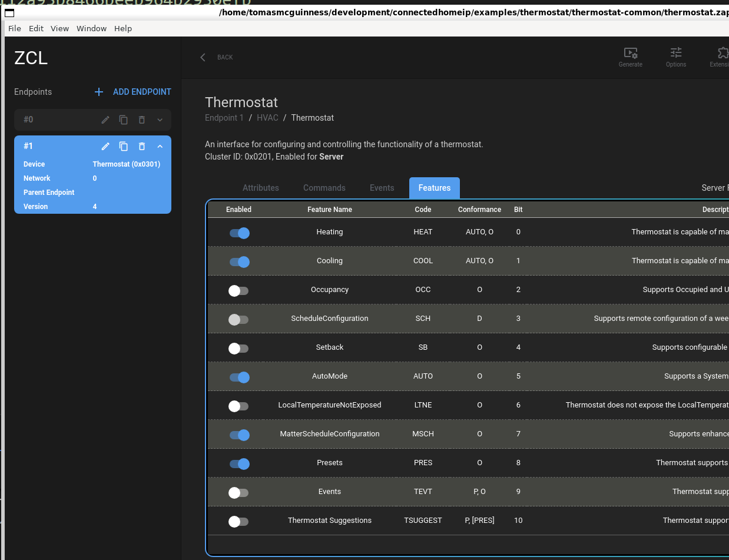Image resolution: width=729 pixels, height=560 pixels.
Task: Go back using the BACK button
Action: coord(217,57)
